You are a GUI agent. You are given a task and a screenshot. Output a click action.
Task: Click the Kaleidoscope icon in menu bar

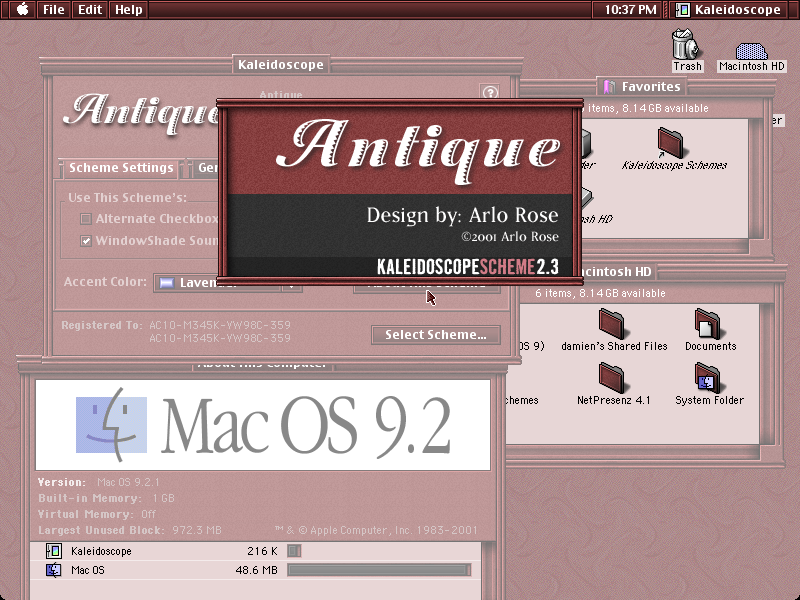(x=683, y=10)
